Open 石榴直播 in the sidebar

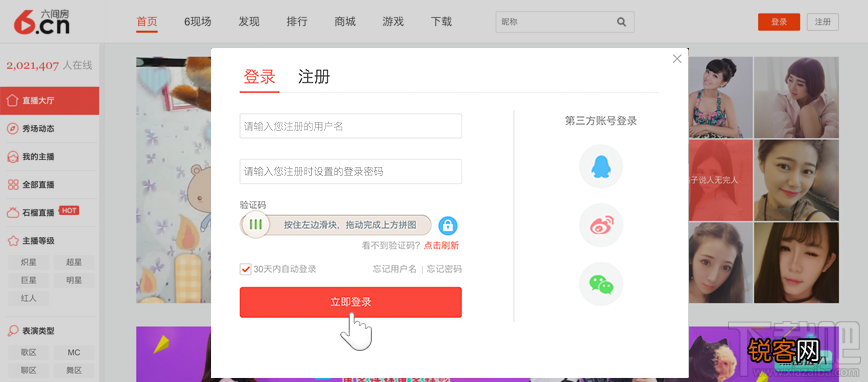tap(50, 213)
